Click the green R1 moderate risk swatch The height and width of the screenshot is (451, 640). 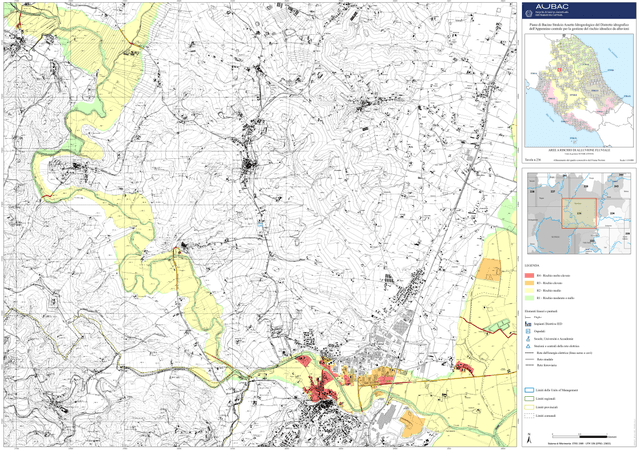point(529,298)
